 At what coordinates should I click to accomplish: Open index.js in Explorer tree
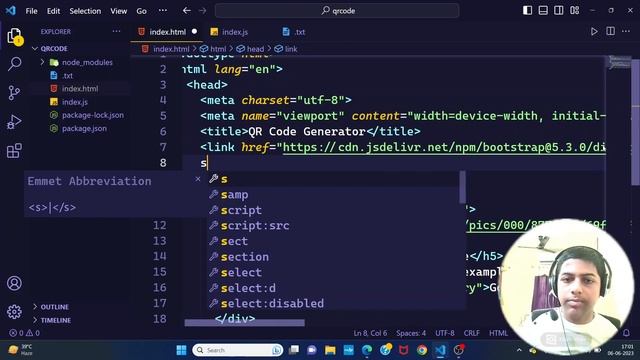pos(75,102)
